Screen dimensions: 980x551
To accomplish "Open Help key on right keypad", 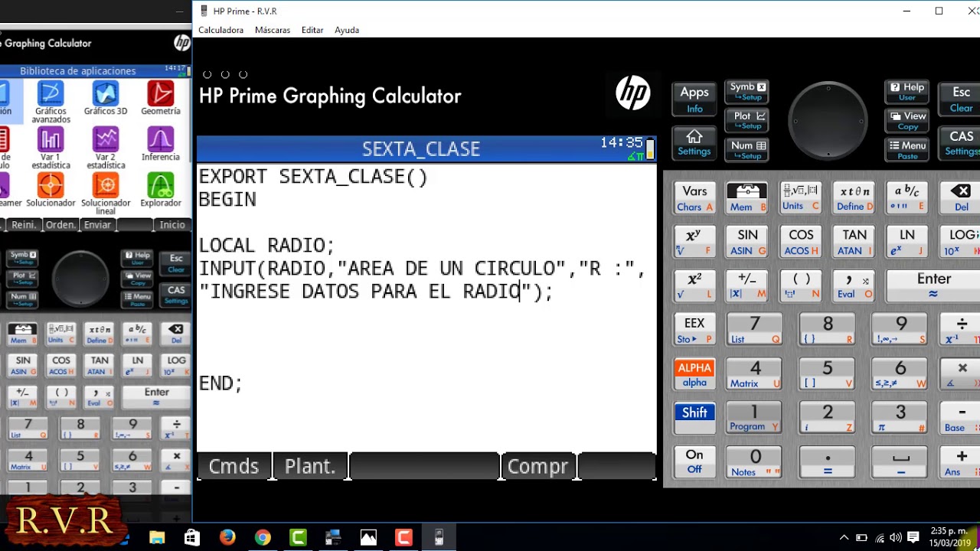I will (906, 91).
